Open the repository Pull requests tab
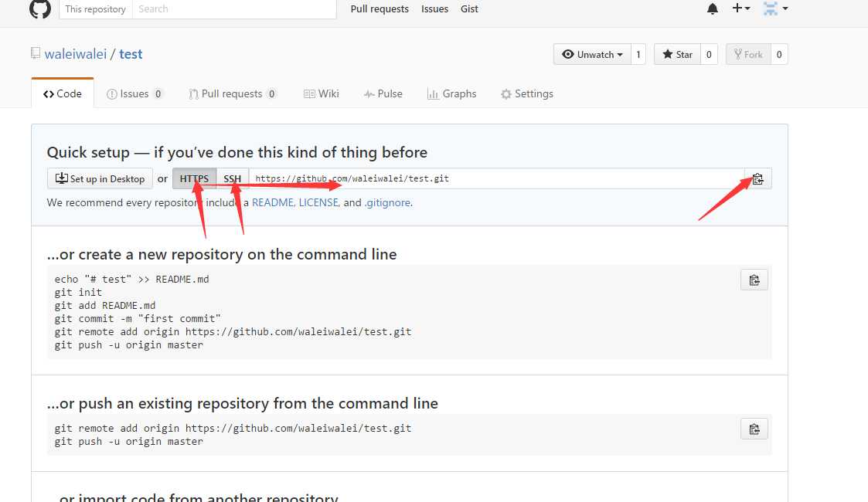 [x=233, y=93]
